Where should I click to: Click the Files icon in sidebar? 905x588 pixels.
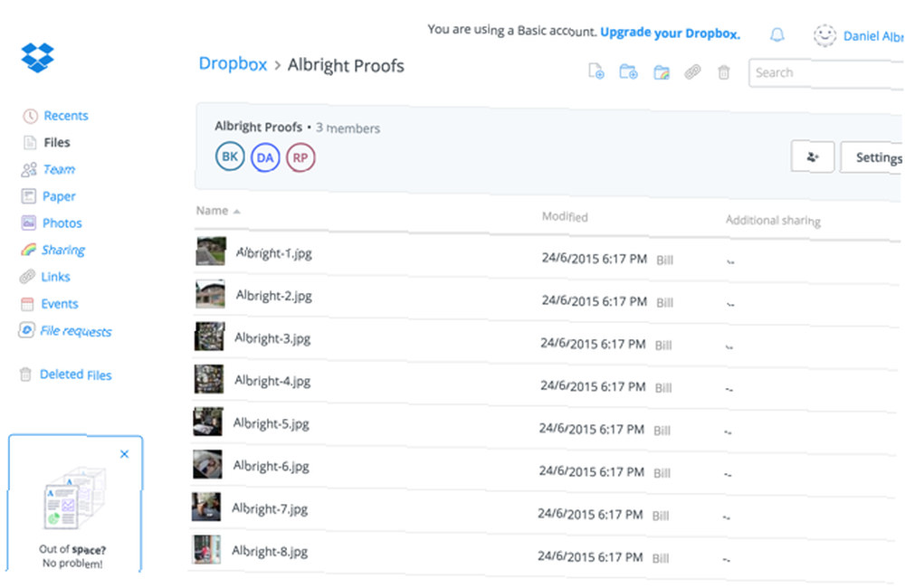pos(30,143)
